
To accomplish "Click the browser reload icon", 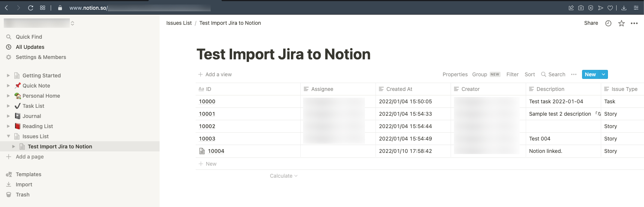I will (x=31, y=8).
